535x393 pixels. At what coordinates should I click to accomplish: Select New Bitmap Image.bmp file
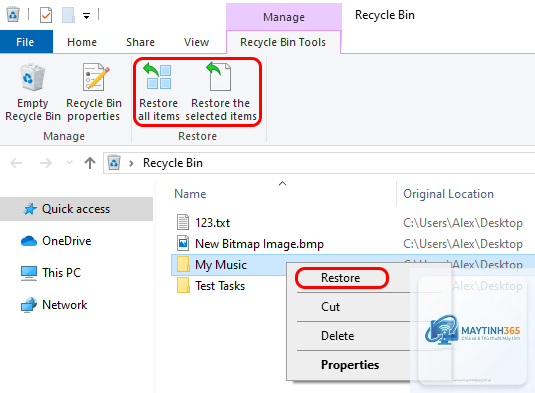pos(259,244)
